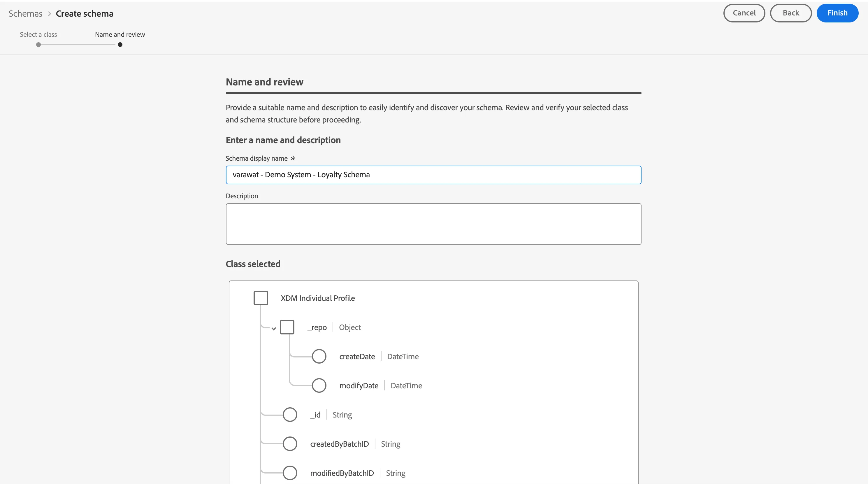Click the String type of createdByBatchID
Viewport: 868px width, 484px height.
391,444
